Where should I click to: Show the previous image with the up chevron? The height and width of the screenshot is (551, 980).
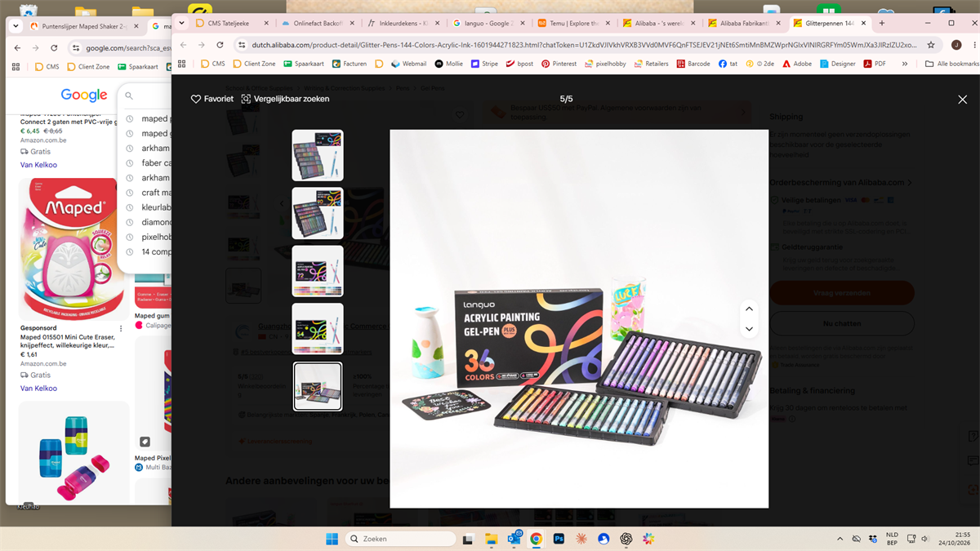(x=749, y=309)
